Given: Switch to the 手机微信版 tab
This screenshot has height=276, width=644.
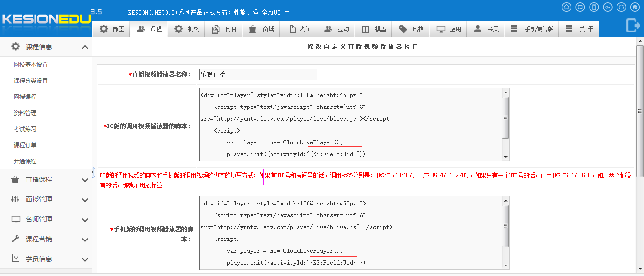Looking at the screenshot, I should click(532, 29).
